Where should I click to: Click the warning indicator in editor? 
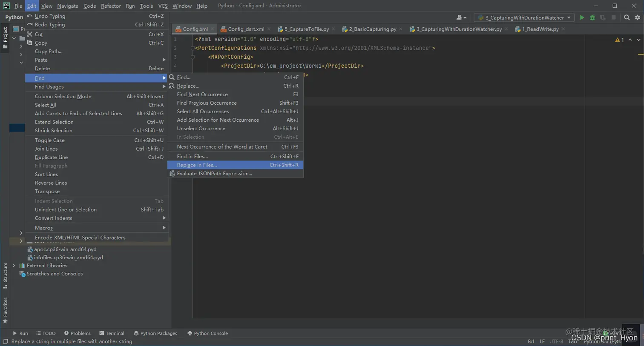tap(619, 40)
